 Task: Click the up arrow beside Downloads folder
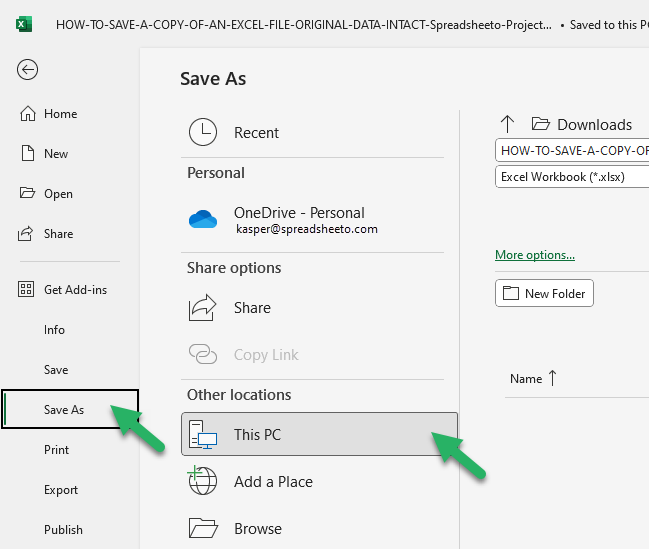tap(507, 124)
